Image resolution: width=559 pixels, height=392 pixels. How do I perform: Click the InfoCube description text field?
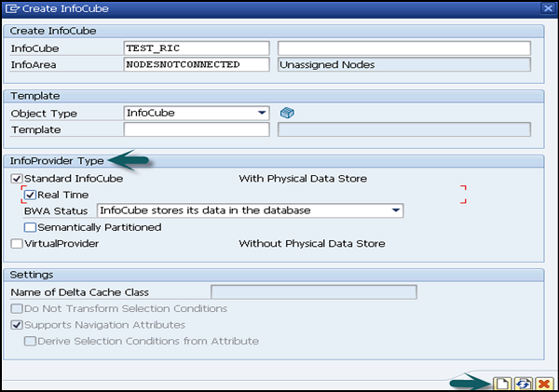[x=403, y=47]
